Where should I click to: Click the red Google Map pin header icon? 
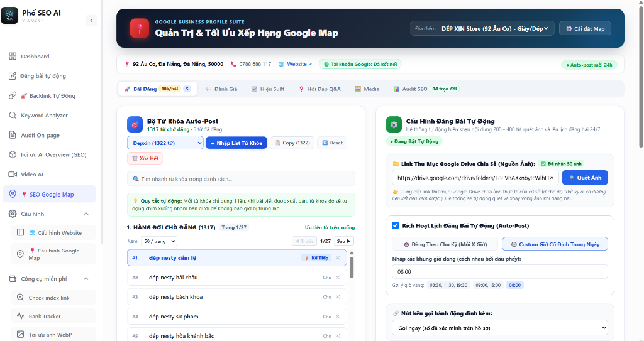point(140,28)
